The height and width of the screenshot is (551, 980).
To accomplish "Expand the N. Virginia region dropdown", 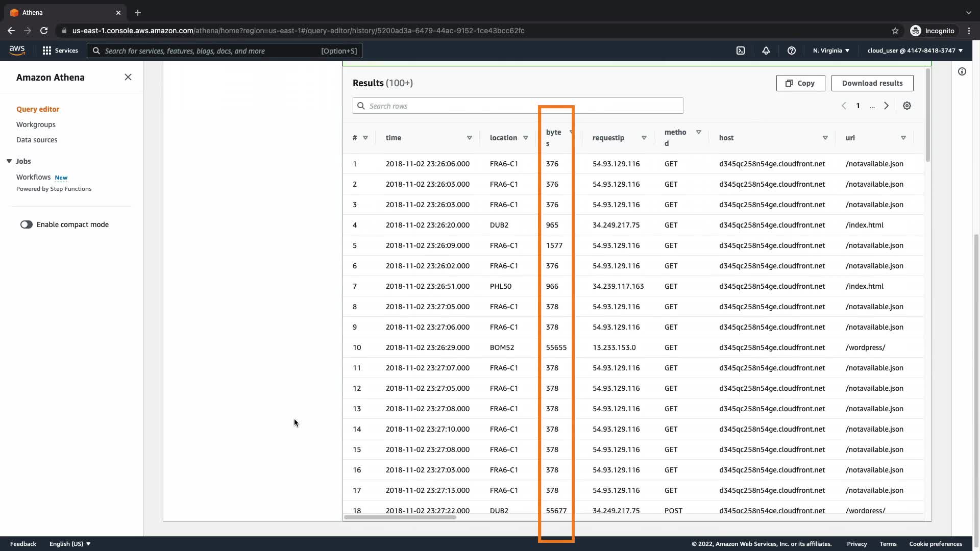I will point(831,51).
